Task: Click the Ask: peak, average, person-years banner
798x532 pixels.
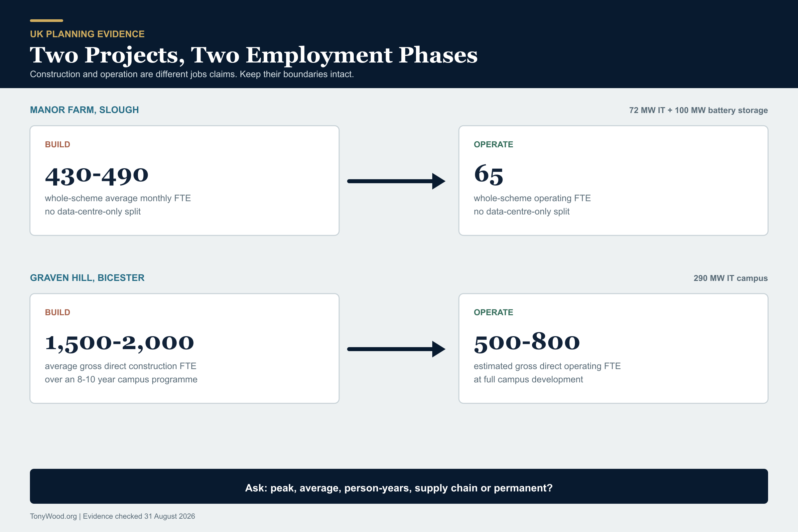Action: point(399,486)
